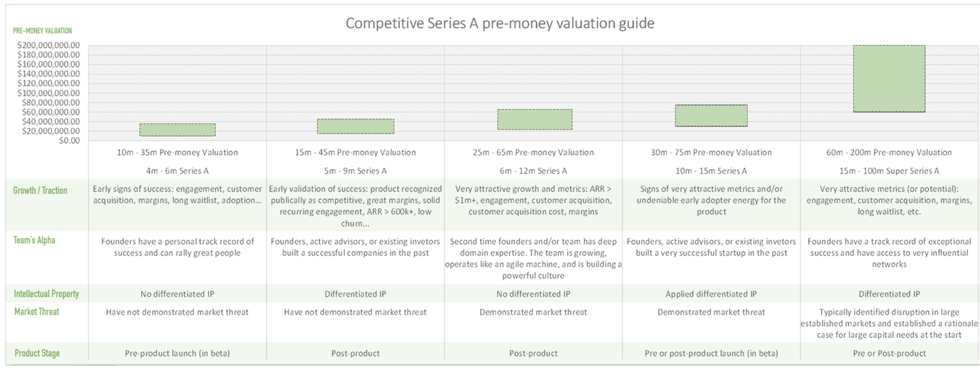Click the 10m–35m valuation range bar
The image size is (980, 375).
click(177, 129)
